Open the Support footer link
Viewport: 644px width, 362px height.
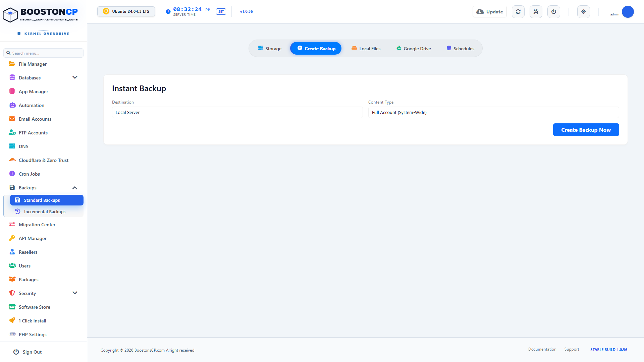[x=572, y=349]
